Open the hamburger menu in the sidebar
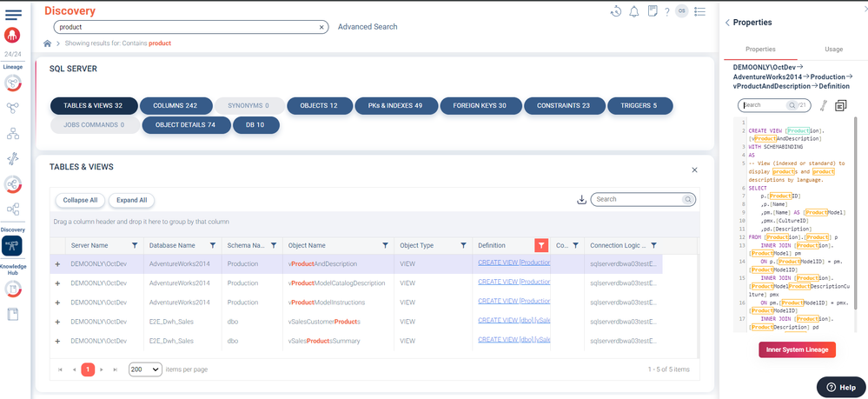 pyautogui.click(x=13, y=15)
